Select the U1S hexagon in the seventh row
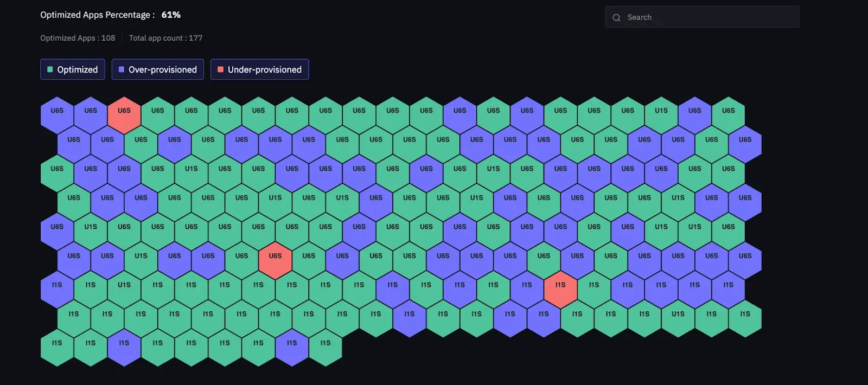This screenshot has width=868, height=385. click(124, 290)
